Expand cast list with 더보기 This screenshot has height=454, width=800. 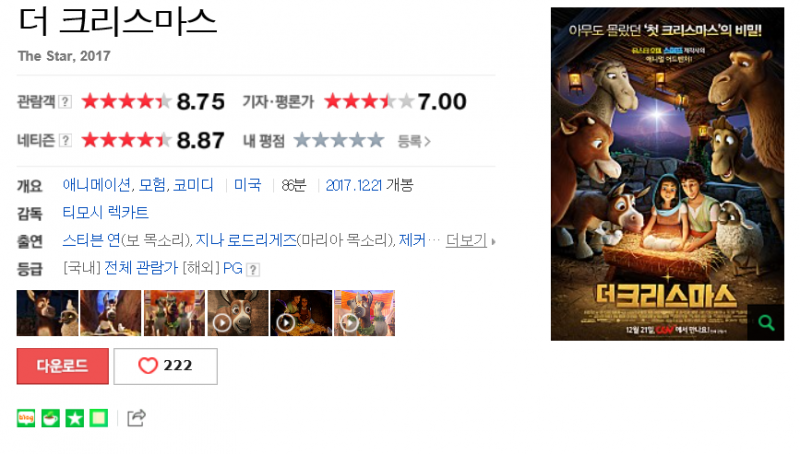click(x=470, y=240)
